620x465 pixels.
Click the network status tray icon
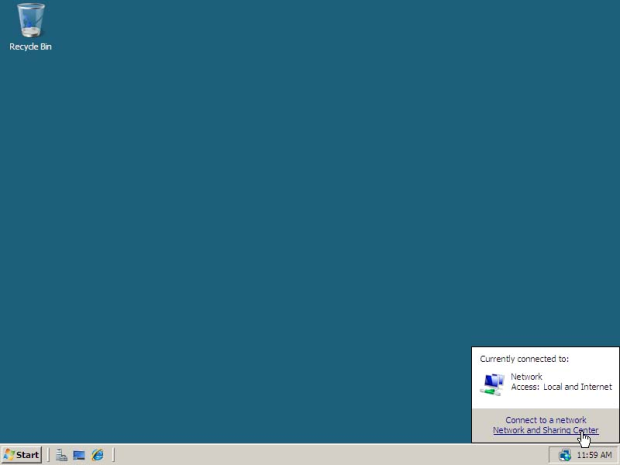pyautogui.click(x=565, y=455)
